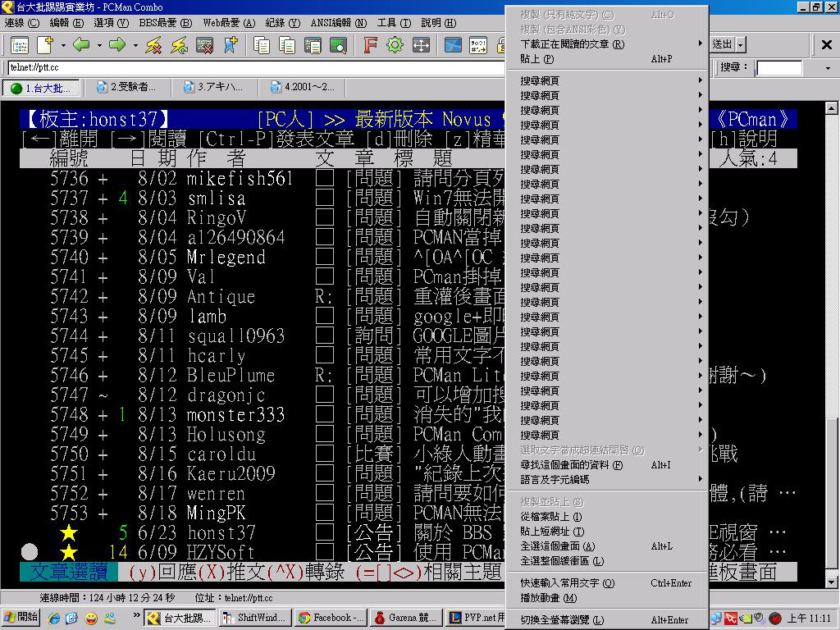
Task: Click the telnet://ptt.cc address field
Action: (246, 68)
